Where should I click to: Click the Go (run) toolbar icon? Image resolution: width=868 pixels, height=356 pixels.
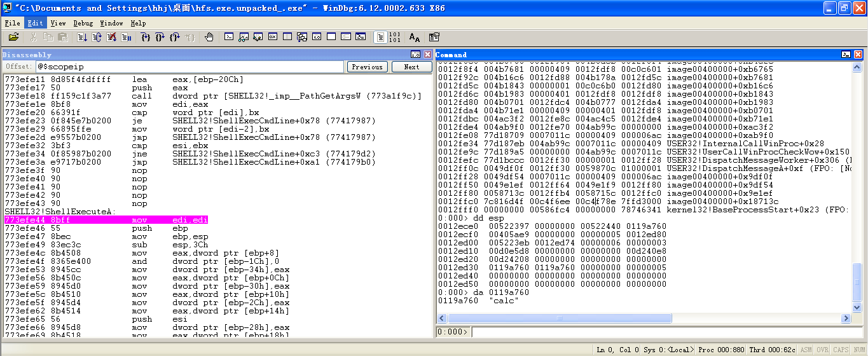click(x=83, y=38)
